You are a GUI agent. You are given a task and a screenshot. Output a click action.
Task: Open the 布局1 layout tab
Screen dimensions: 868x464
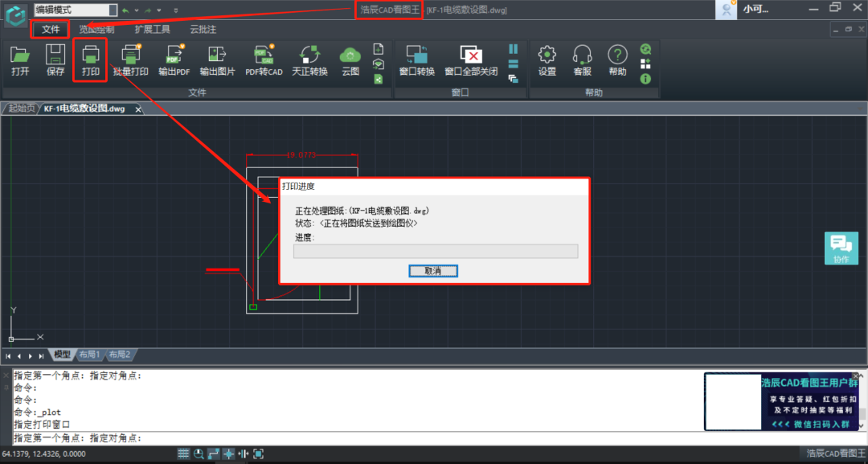(x=89, y=354)
